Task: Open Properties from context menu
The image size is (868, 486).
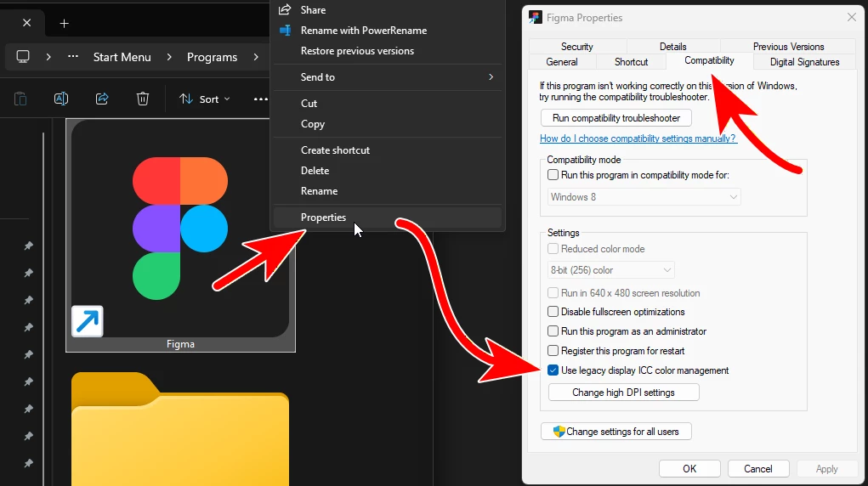Action: [x=323, y=218]
